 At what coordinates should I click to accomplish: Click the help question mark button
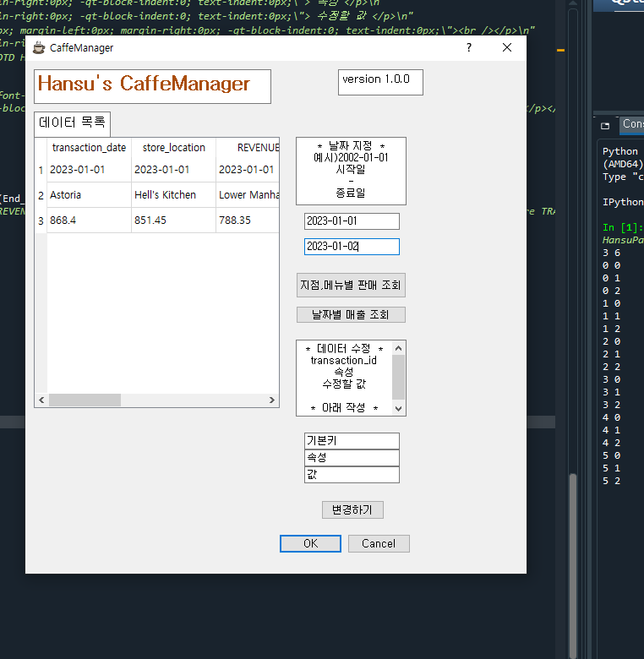click(x=469, y=47)
